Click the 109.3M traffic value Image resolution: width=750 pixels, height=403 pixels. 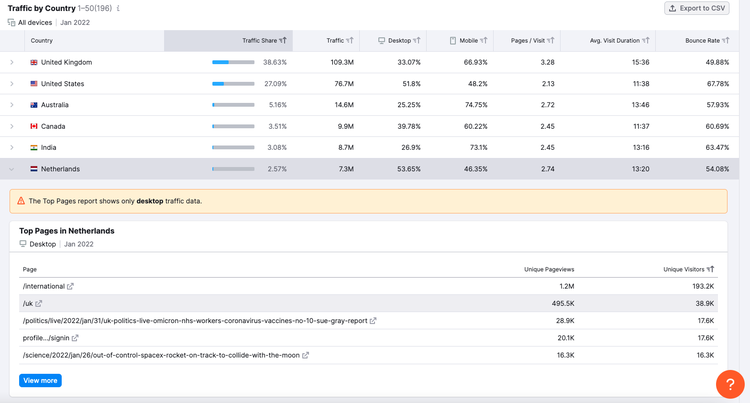tap(342, 62)
